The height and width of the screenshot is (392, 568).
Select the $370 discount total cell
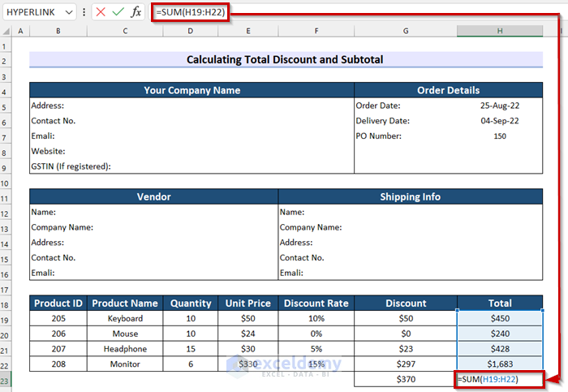(406, 379)
